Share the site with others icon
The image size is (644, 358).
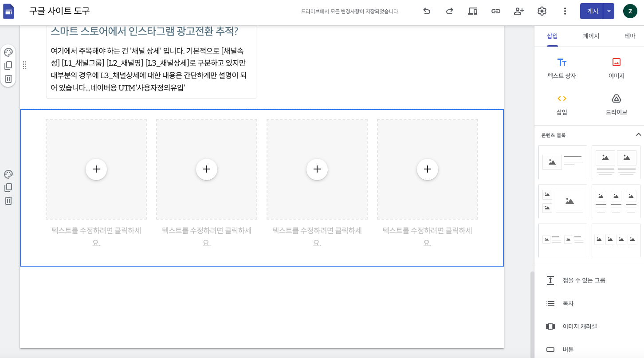(x=519, y=11)
